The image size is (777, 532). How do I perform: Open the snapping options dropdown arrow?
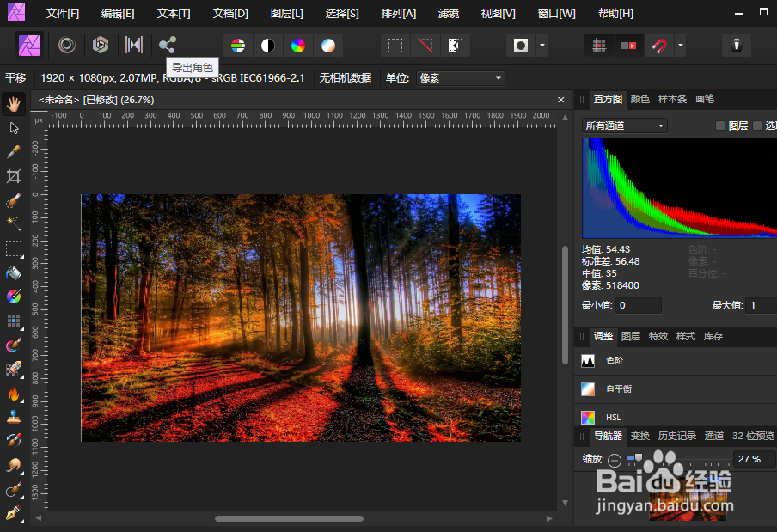680,45
